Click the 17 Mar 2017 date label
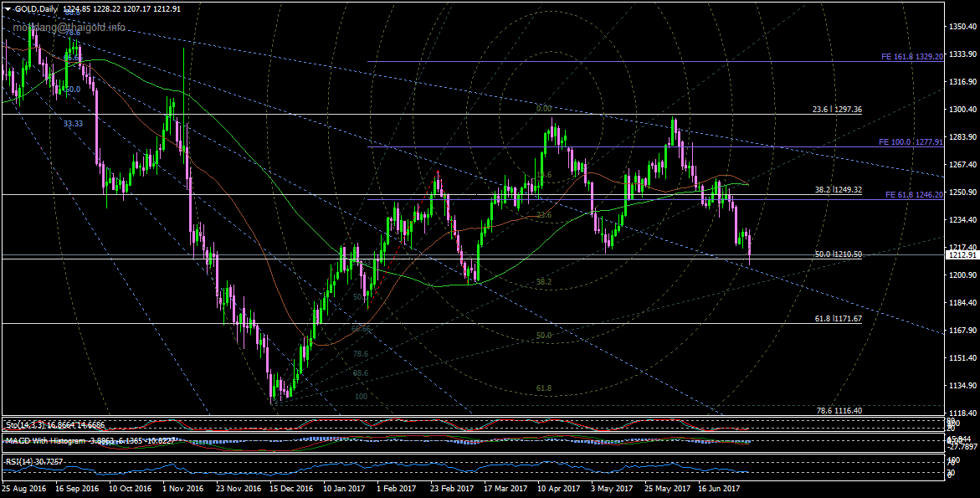The width and height of the screenshot is (980, 498). [505, 488]
